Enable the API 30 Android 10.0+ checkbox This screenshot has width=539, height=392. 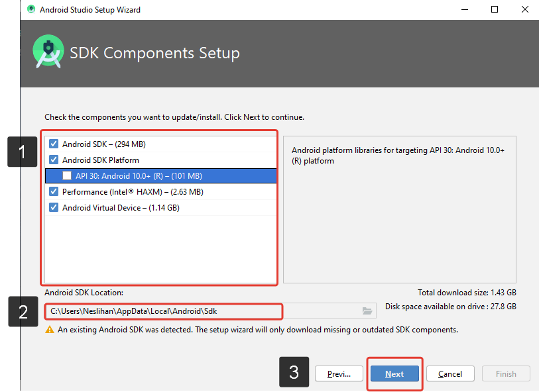67,176
